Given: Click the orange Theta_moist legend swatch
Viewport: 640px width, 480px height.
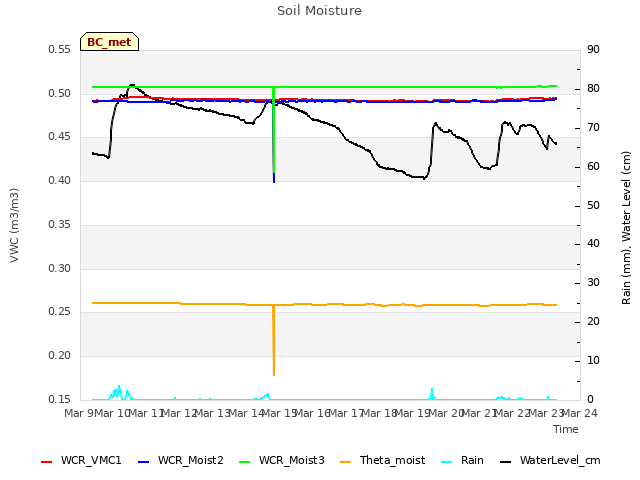Looking at the screenshot, I should point(346,462).
